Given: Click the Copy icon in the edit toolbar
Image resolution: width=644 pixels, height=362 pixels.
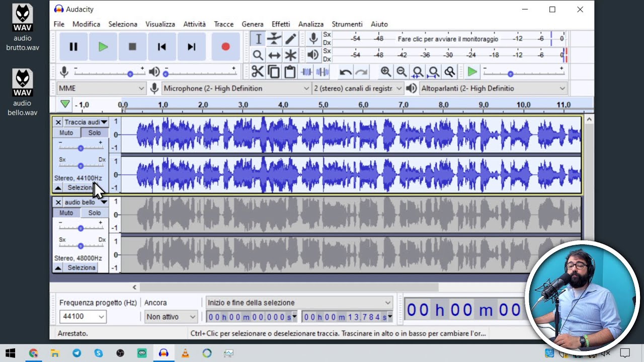Looking at the screenshot, I should click(x=274, y=72).
